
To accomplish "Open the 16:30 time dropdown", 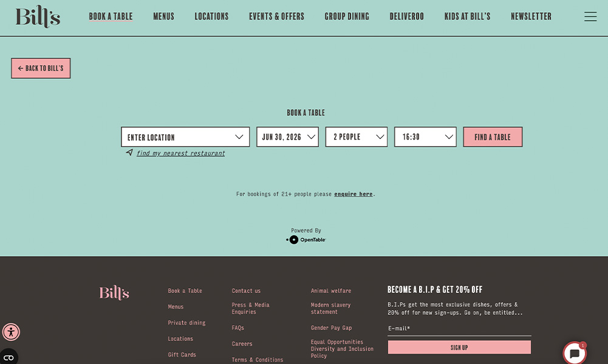I will (x=425, y=136).
